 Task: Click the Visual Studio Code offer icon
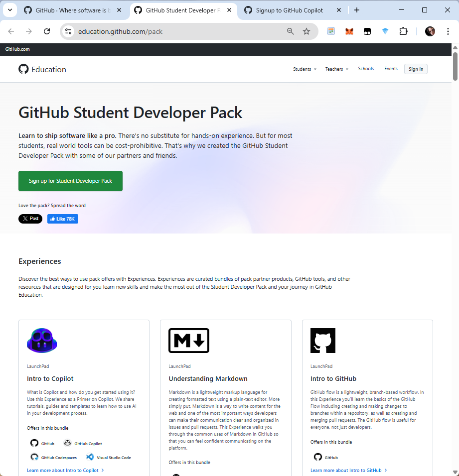[90, 457]
